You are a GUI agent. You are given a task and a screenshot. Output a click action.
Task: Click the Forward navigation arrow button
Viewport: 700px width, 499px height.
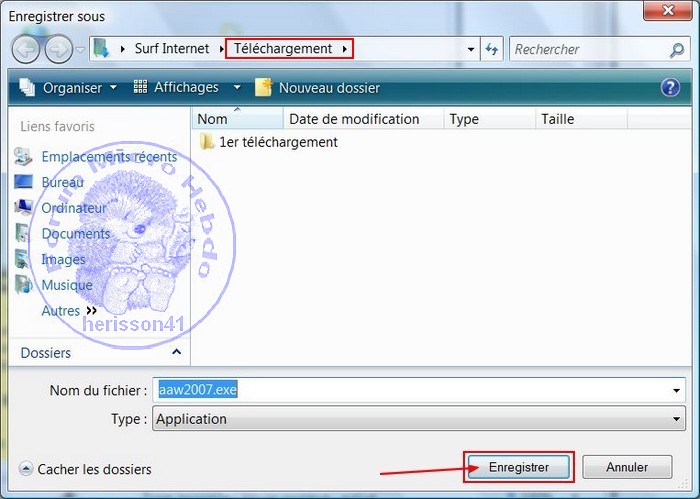point(58,50)
